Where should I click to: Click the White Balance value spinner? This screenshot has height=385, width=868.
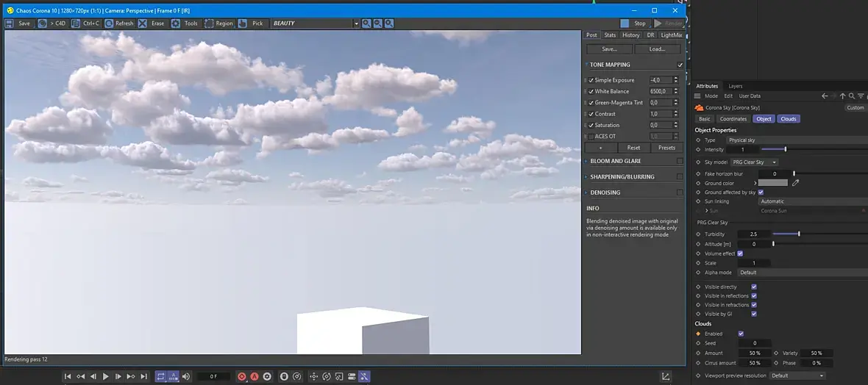tap(676, 91)
